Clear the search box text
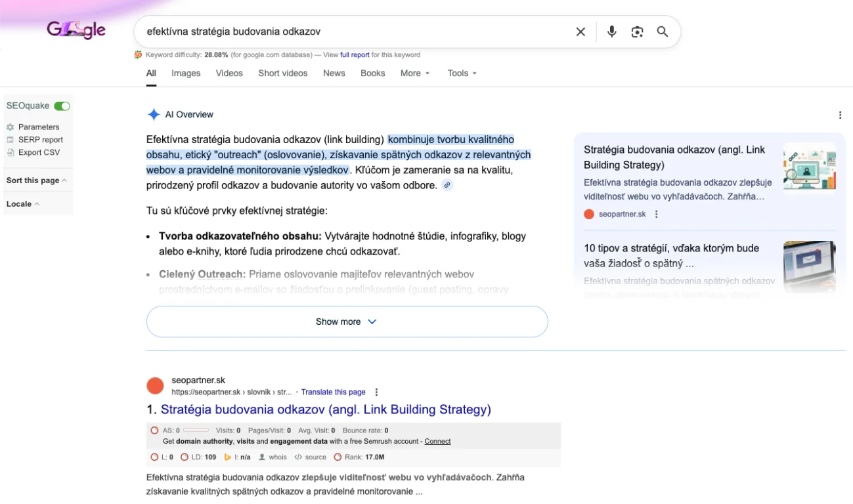This screenshot has height=504, width=853. point(580,31)
